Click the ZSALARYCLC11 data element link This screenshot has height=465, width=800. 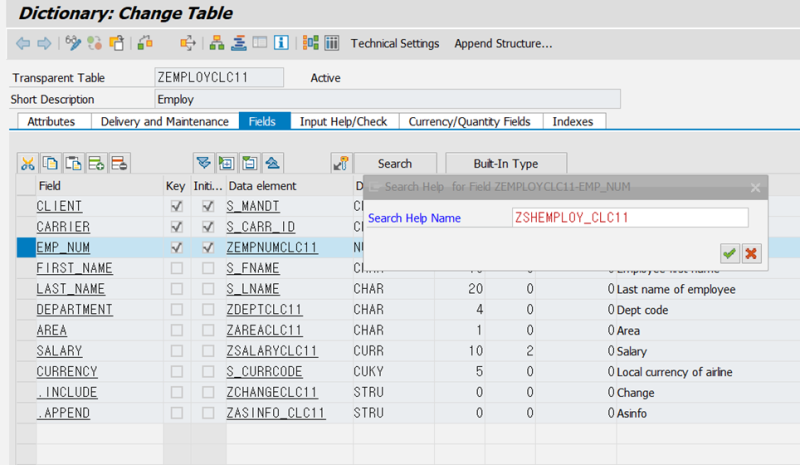(272, 351)
